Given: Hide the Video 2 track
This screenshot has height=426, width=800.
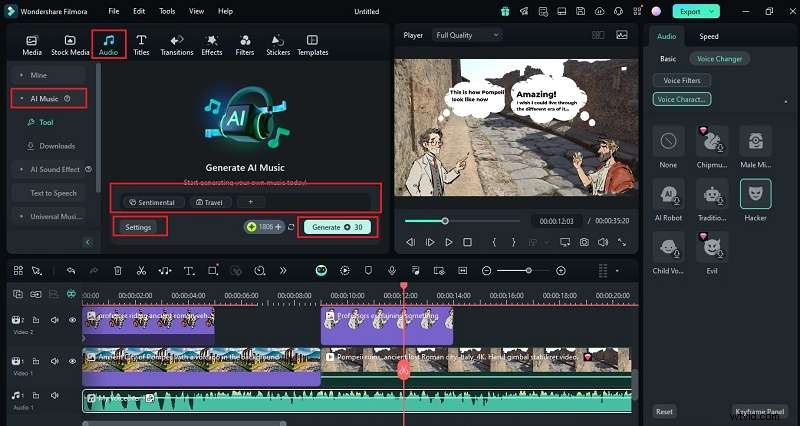Looking at the screenshot, I should pyautogui.click(x=72, y=320).
